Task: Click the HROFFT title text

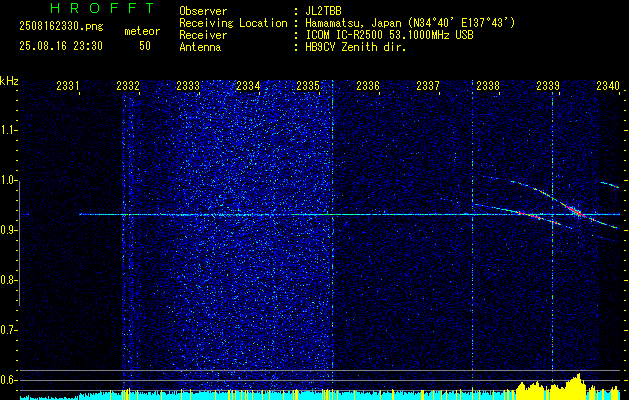Action: pos(103,8)
